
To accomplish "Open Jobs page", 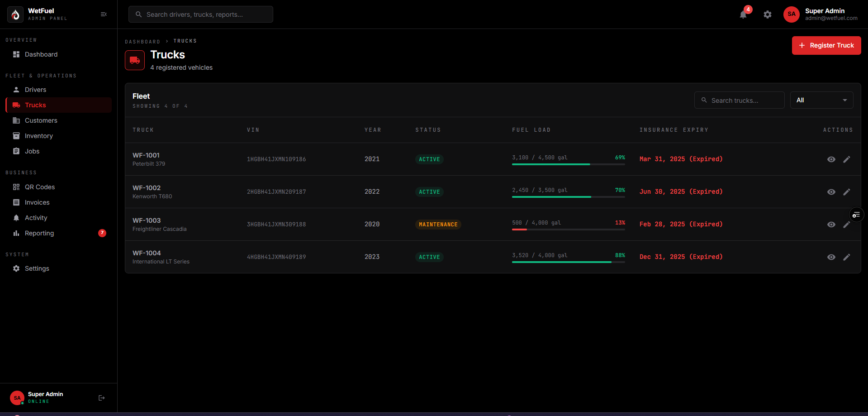I will point(58,151).
